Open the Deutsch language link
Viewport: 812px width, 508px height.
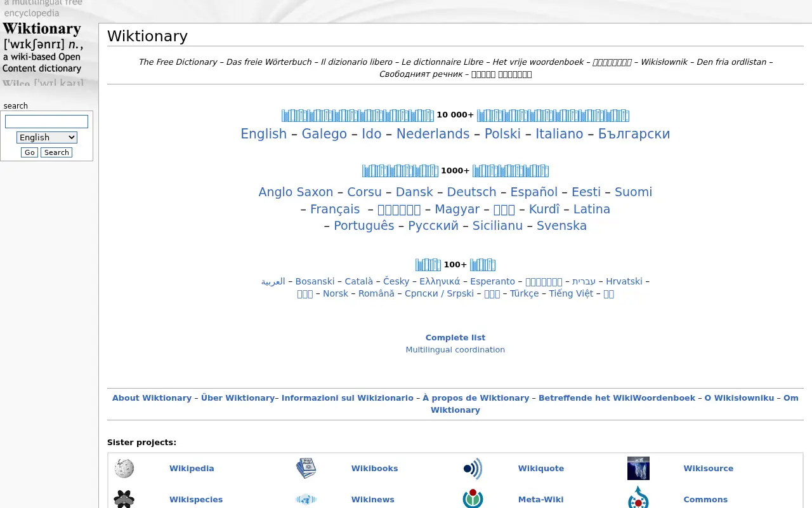tap(472, 192)
